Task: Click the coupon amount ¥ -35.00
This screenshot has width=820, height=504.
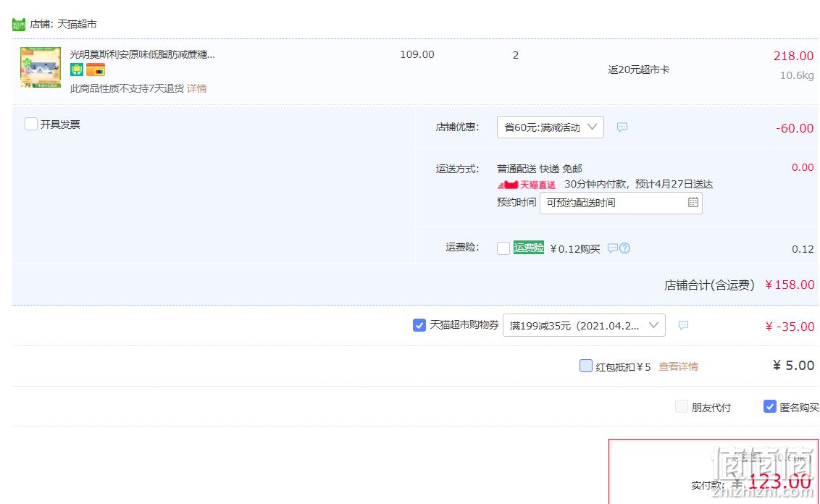Action: [x=790, y=327]
